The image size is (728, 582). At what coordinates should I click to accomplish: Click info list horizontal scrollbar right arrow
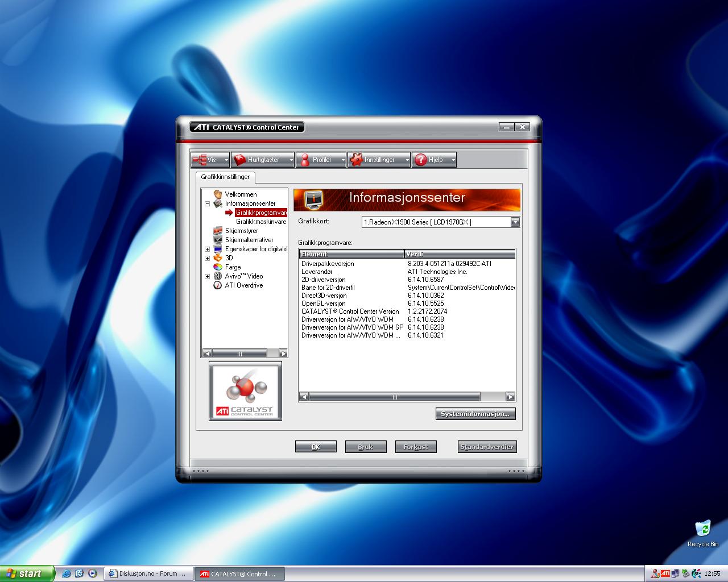click(x=510, y=397)
